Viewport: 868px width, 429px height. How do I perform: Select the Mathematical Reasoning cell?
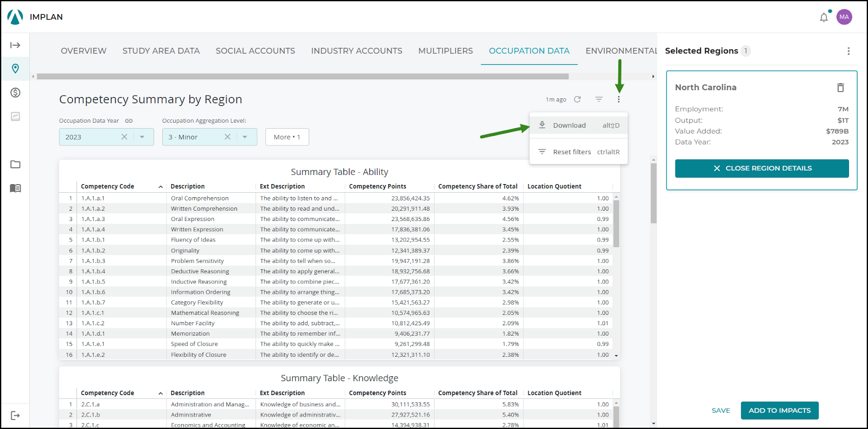tap(205, 313)
